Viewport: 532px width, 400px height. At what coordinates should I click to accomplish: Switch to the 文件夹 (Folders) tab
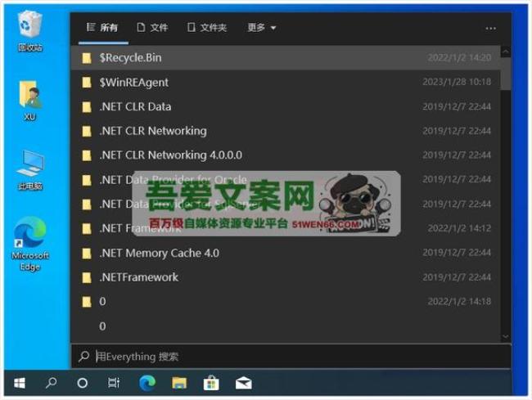pos(206,28)
